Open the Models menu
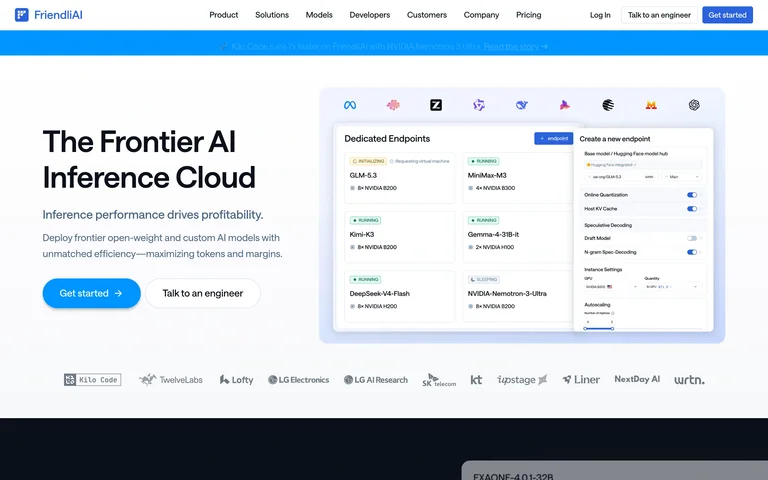The width and height of the screenshot is (768, 480). [319, 15]
